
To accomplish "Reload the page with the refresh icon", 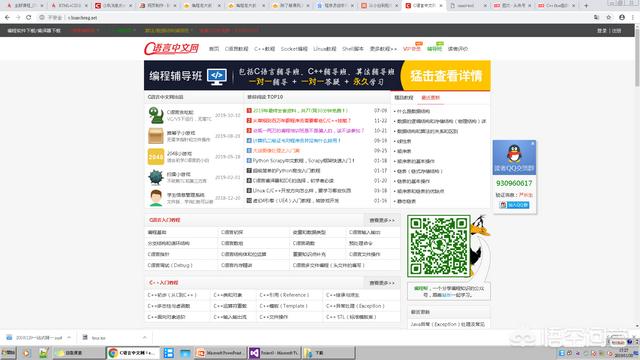I will (x=29, y=18).
